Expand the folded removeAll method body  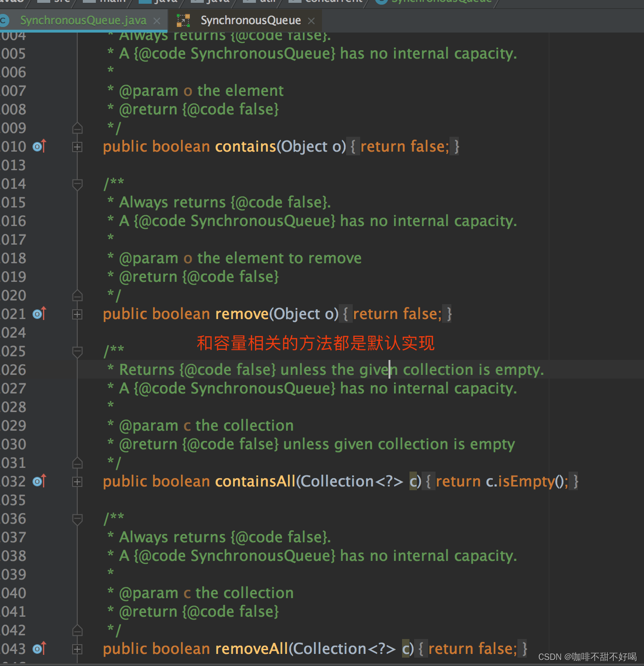coord(77,649)
